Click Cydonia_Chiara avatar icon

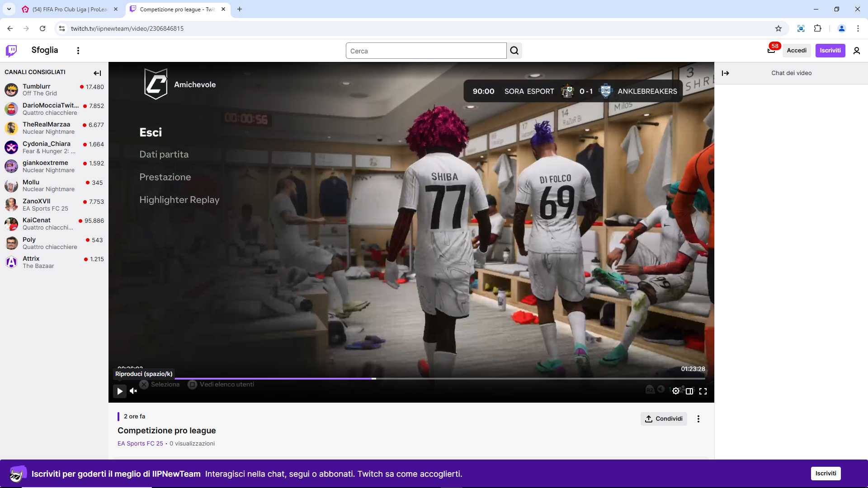coord(11,147)
